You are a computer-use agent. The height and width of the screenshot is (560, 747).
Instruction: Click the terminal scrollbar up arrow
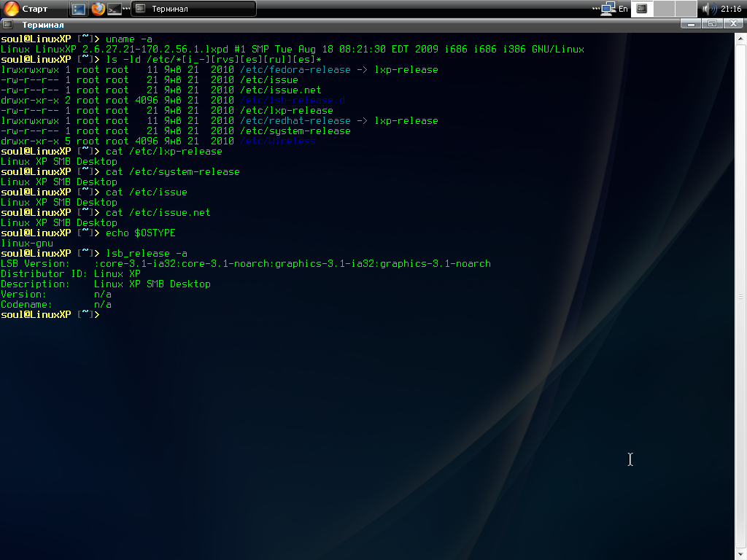coord(741,38)
